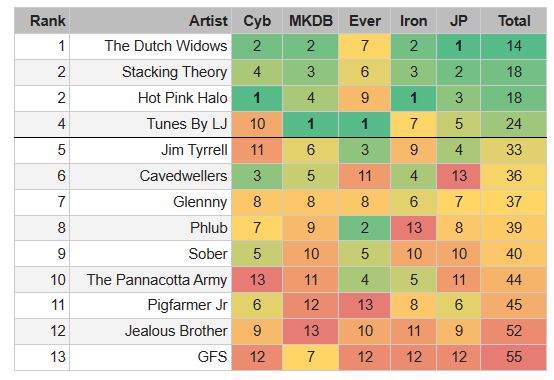This screenshot has height=380, width=554.
Task: Click the Artist column header
Action: click(151, 21)
